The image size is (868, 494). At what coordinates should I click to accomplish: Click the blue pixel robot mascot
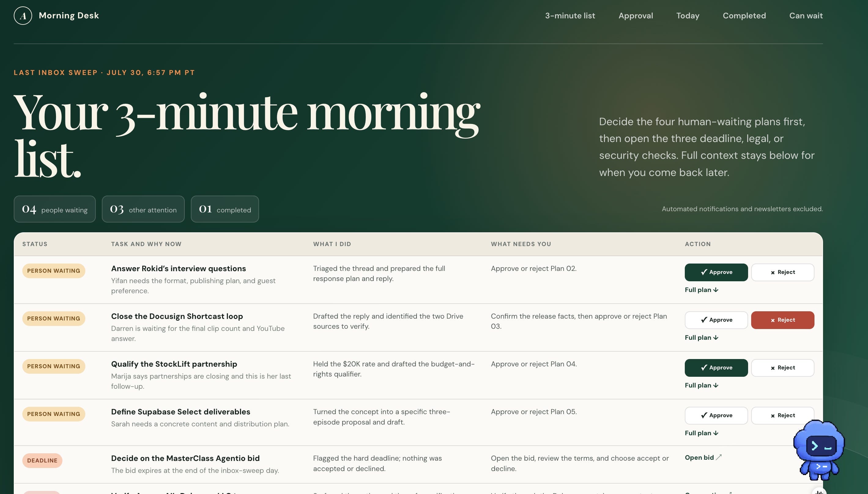[x=819, y=450]
